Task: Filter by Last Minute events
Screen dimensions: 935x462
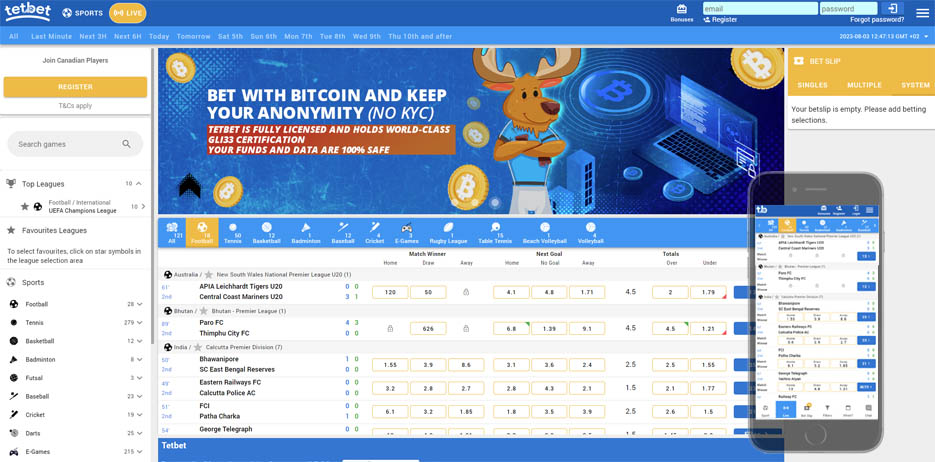Action: [51, 36]
